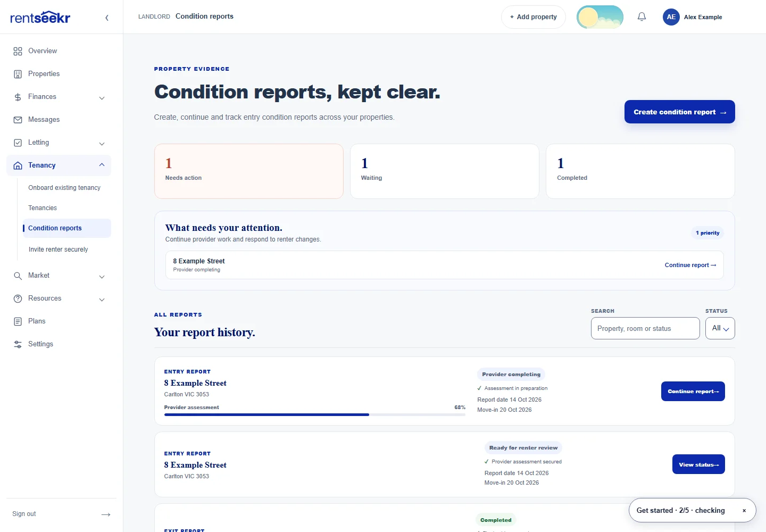Viewport: 766px width, 532px height.
Task: Select the Waiting summary card
Action: 445,171
